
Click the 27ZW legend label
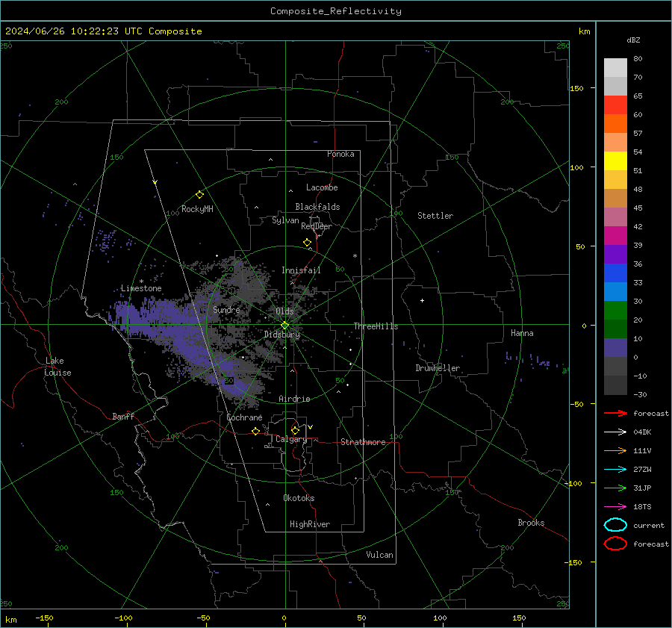pyautogui.click(x=642, y=470)
